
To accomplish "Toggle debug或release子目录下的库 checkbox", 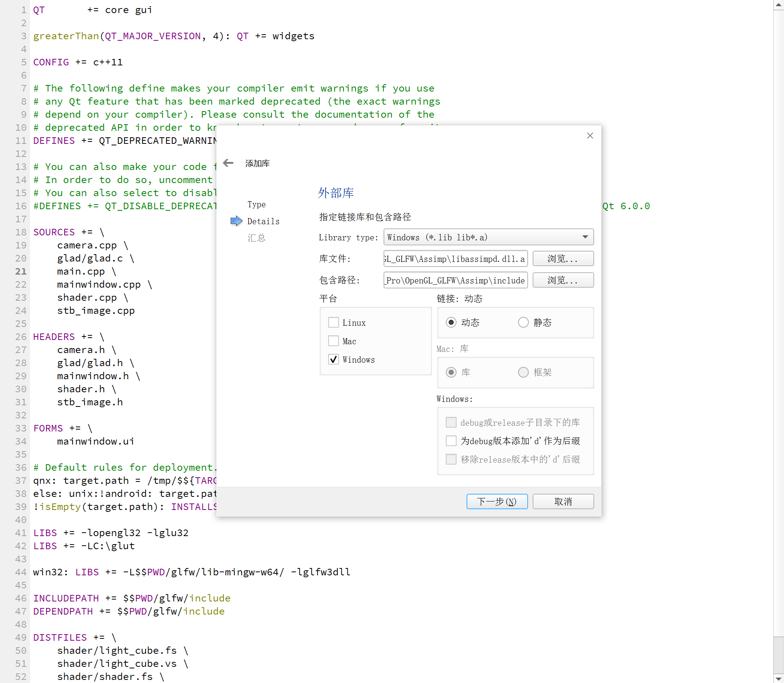I will [451, 422].
